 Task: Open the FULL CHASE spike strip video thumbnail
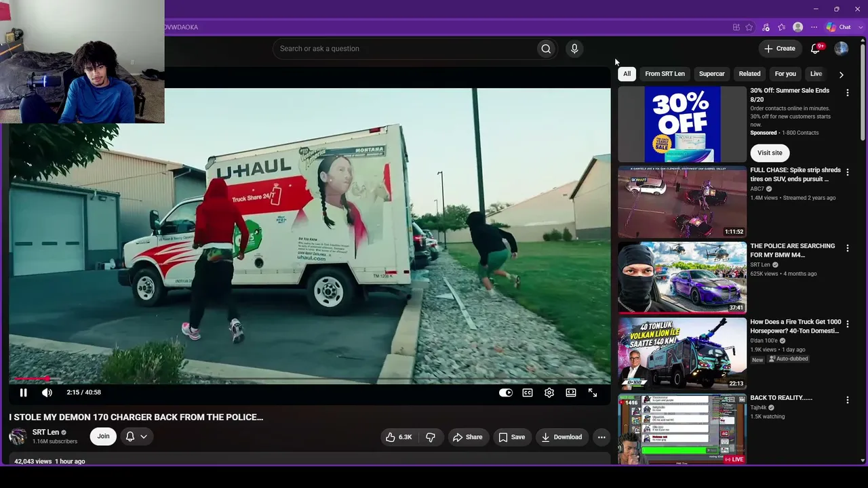(682, 202)
